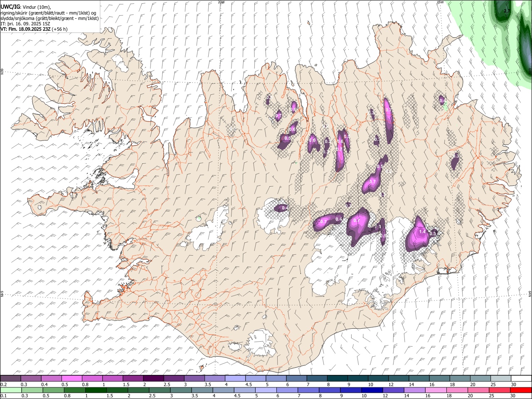532x399 pixels.
Task: Click the '2.7' precipitation value in the green area
Action: click(507, 11)
